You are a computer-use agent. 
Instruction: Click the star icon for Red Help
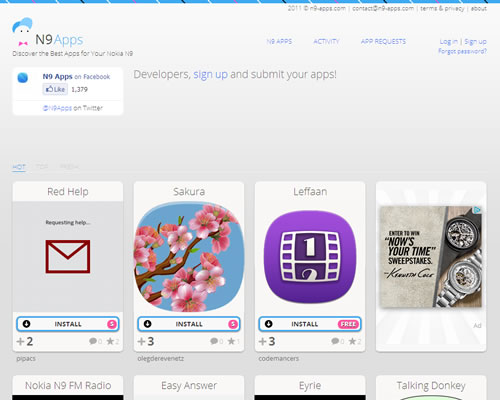[x=110, y=341]
